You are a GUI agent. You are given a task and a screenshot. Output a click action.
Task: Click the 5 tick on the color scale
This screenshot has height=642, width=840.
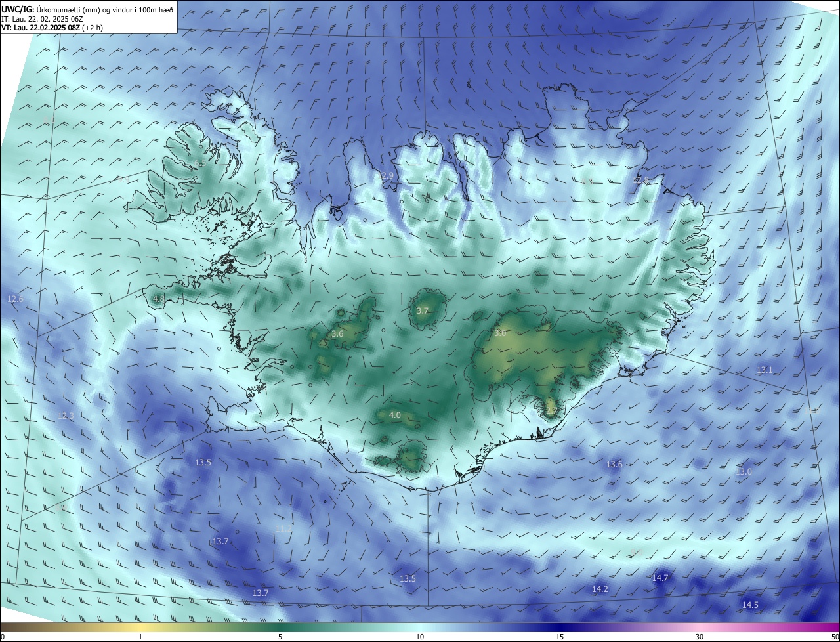coord(280,637)
